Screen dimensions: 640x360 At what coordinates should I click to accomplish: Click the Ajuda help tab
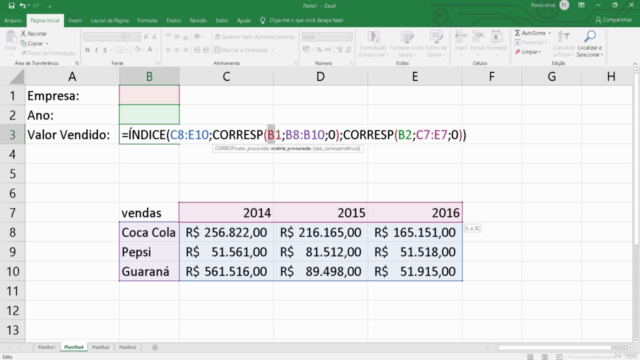(243, 20)
